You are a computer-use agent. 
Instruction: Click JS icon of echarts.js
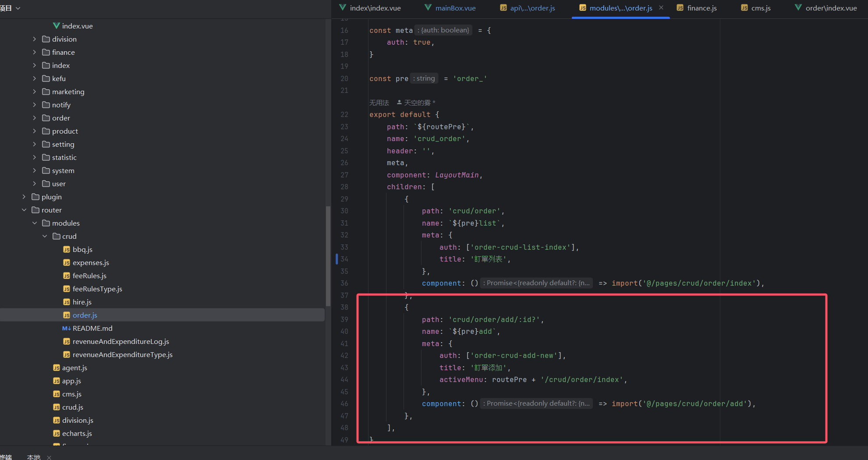57,433
